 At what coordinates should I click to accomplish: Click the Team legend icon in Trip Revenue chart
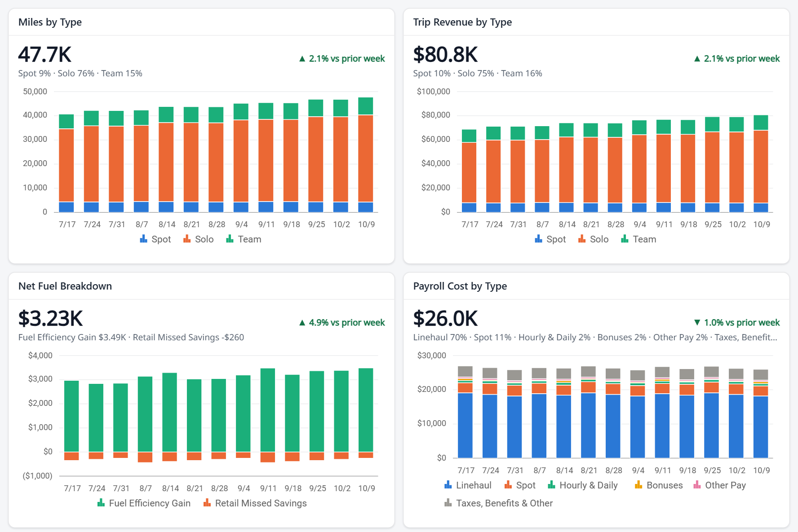(625, 239)
